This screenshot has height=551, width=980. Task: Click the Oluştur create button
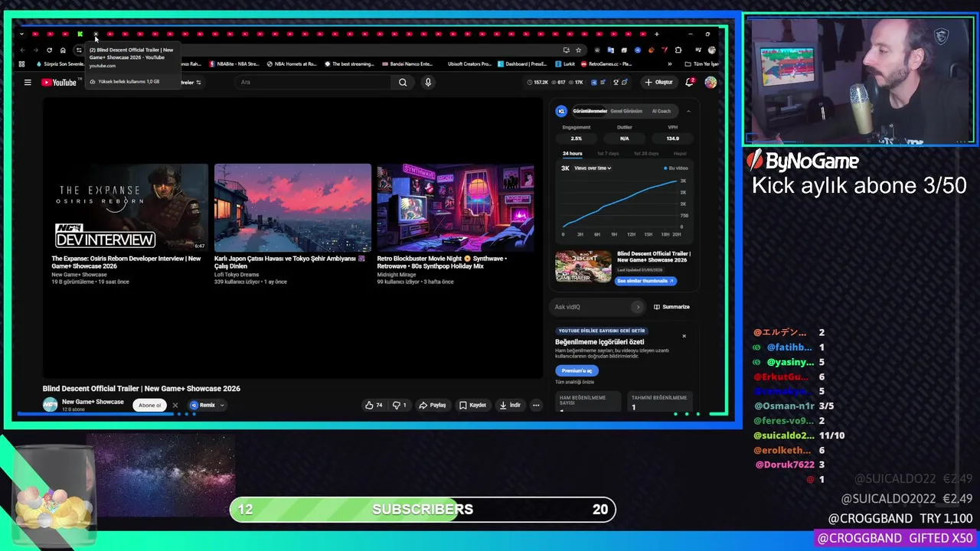click(x=659, y=82)
